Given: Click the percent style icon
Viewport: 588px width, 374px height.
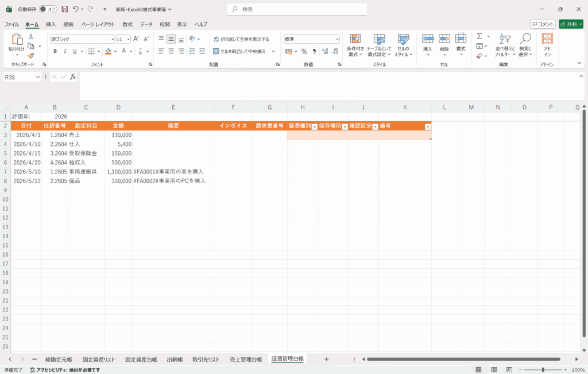Looking at the screenshot, I should 304,51.
